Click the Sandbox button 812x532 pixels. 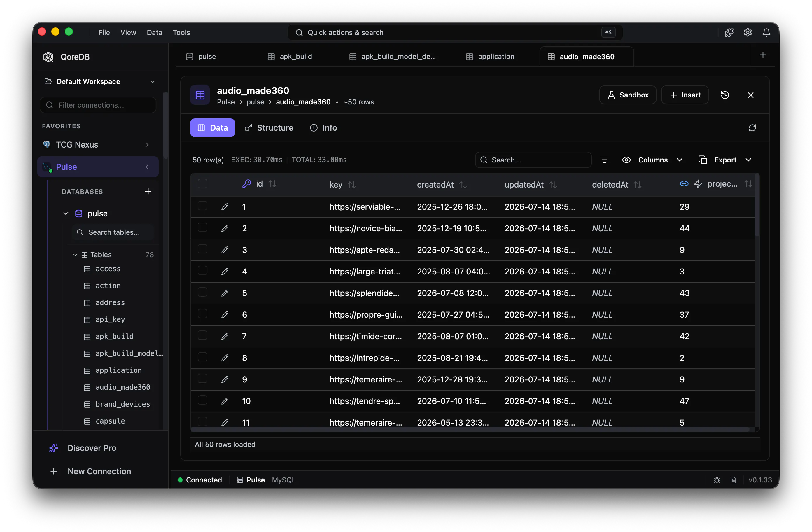point(628,95)
